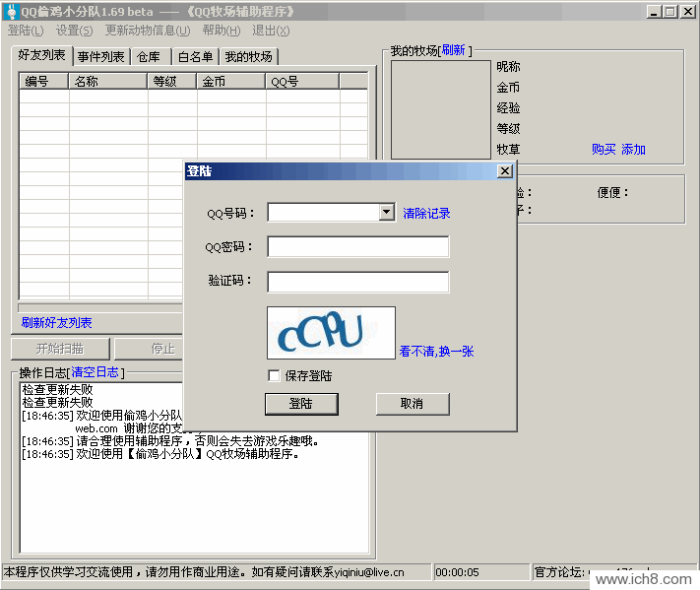This screenshot has height=590, width=700.
Task: Sort by the 名称 column header
Action: click(107, 82)
